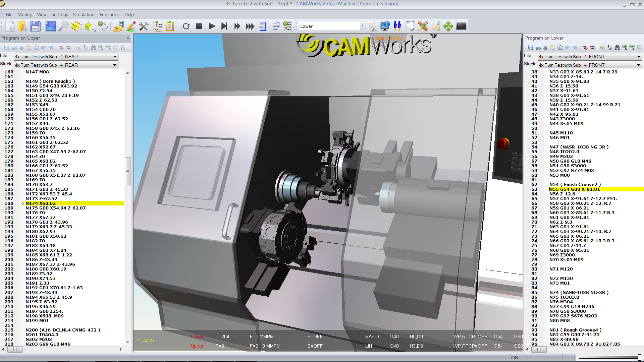Click the wrench settings icon in Upper panel

pyautogui.click(x=123, y=48)
